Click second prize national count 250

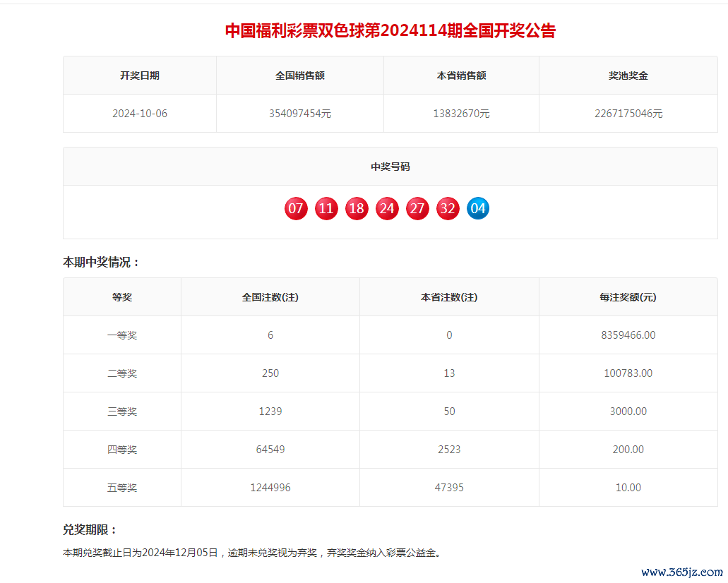[270, 373]
